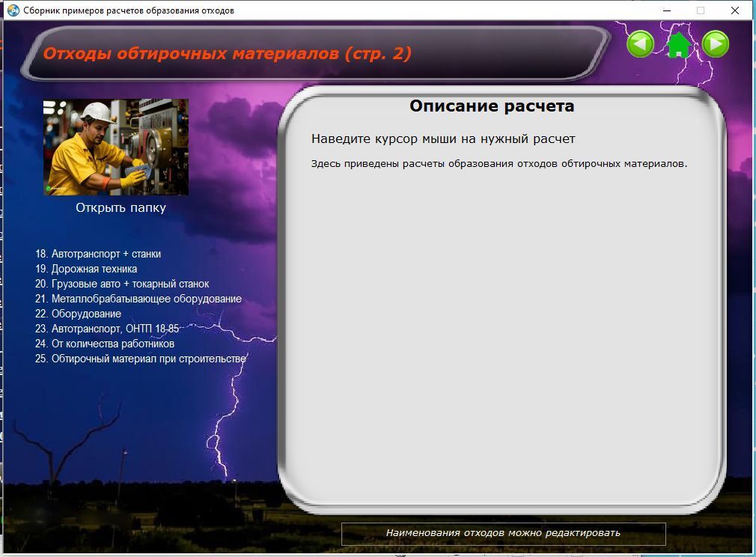The image size is (756, 557).
Task: Open item 25 "Обтирочный материал при строительстве"
Action: [x=141, y=359]
